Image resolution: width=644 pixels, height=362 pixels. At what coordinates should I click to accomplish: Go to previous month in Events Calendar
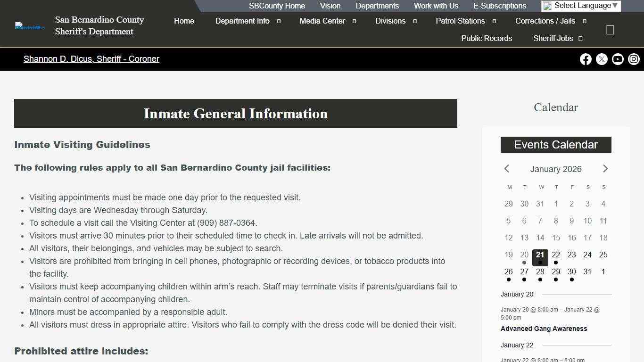point(507,169)
